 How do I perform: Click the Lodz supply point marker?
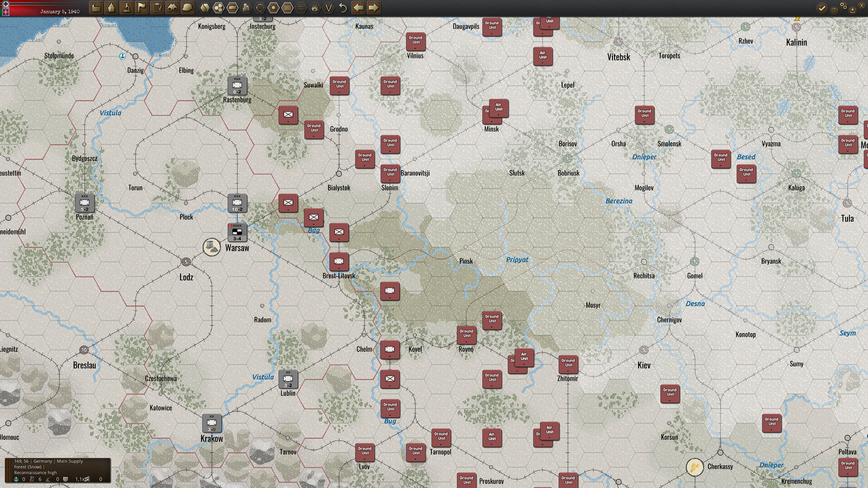[x=186, y=262]
